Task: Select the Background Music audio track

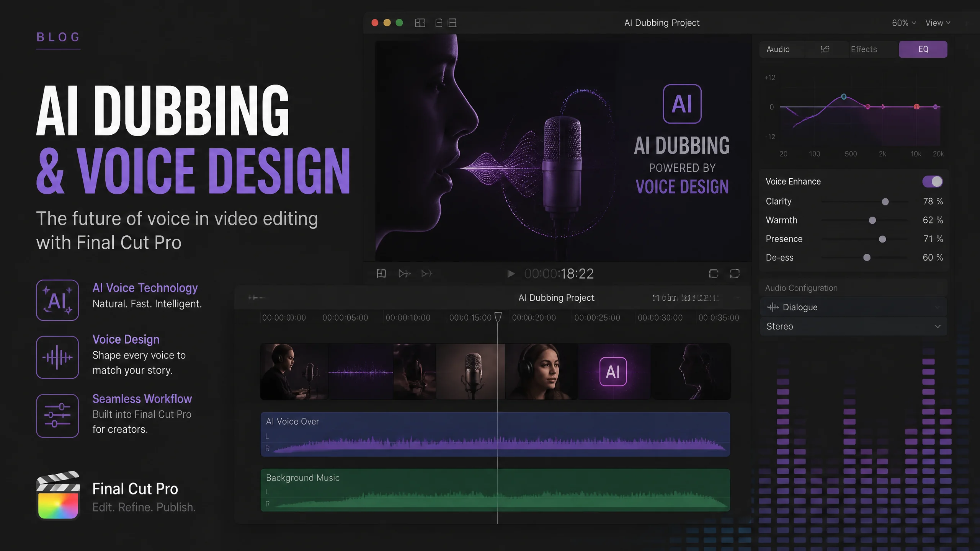Action: point(495,490)
